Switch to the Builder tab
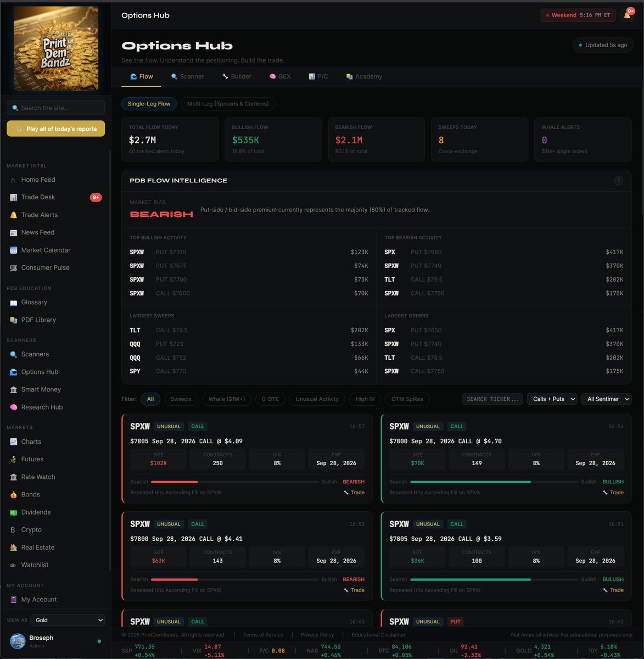644x659 pixels. pos(237,76)
